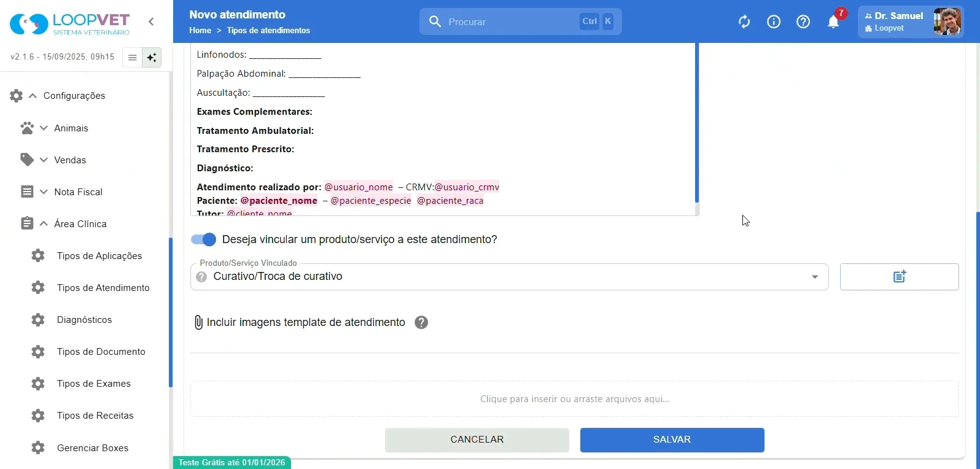980x469 pixels.
Task: Click the CANCELAR button
Action: click(x=477, y=440)
